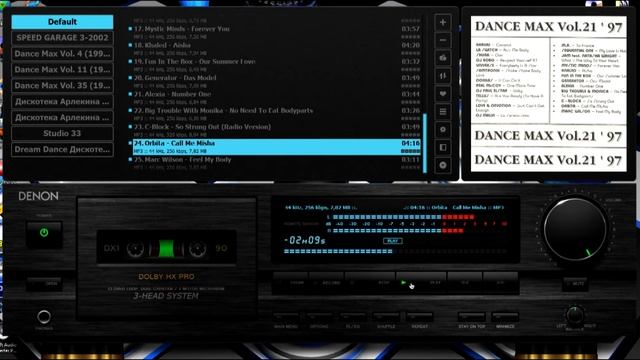Click the Stop transport button
640x360 pixels.
pyautogui.click(x=370, y=282)
